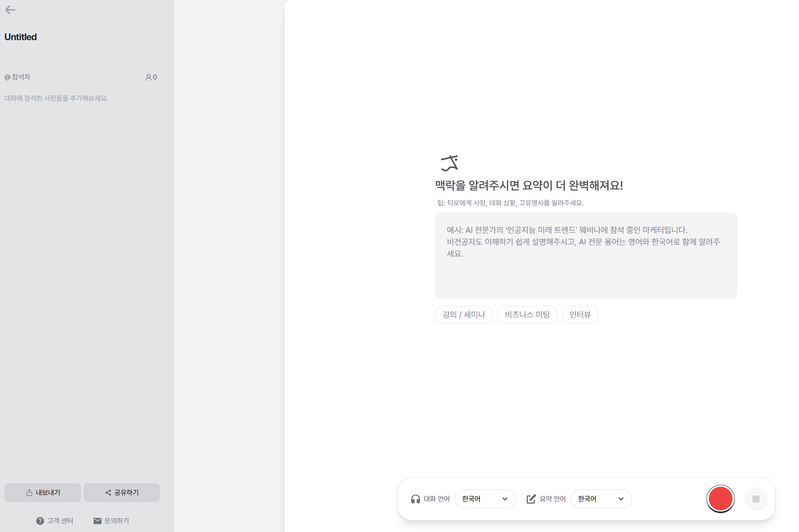Click the headphones conversation language icon

[415, 499]
